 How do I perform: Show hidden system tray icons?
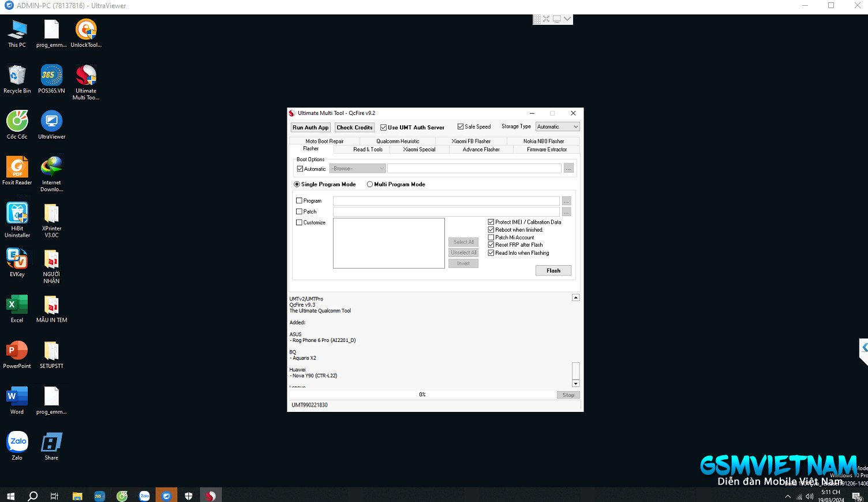point(788,496)
